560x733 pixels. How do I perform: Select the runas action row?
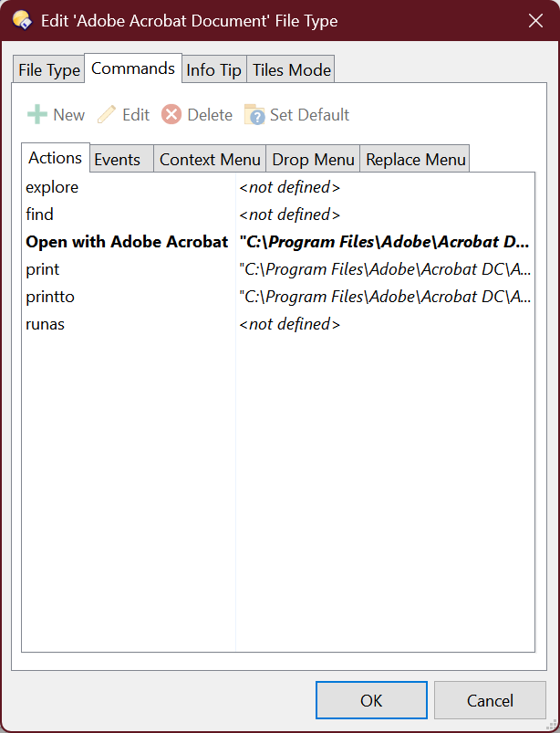click(278, 324)
